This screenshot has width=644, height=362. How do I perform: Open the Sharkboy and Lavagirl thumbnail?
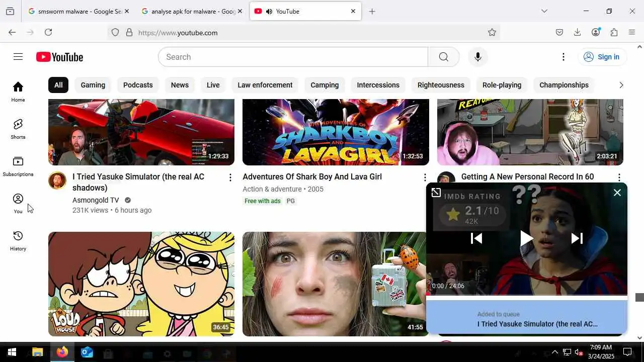[x=336, y=132]
